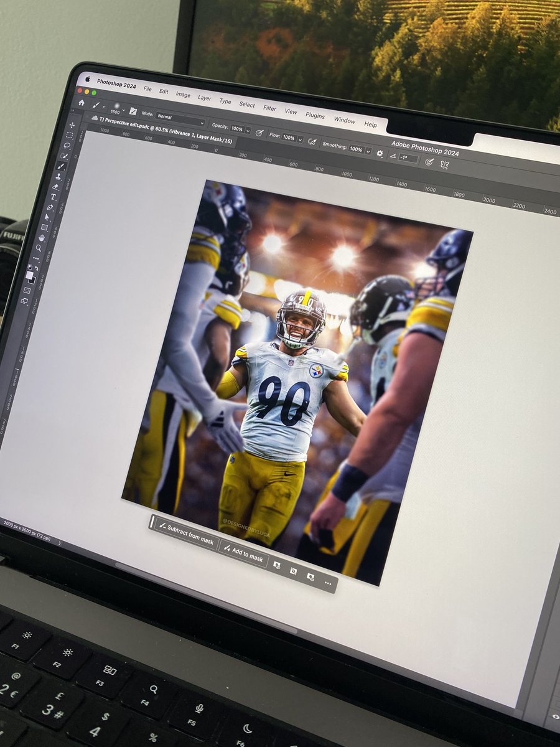The image size is (560, 747).
Task: Select the Hand tool
Action: pyautogui.click(x=42, y=238)
